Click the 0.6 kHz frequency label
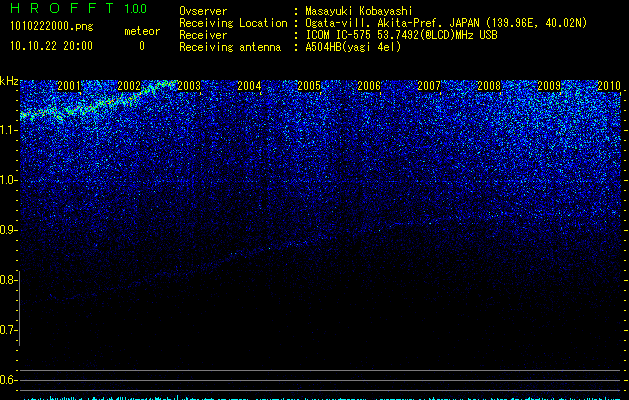629x400 pixels. point(7,380)
